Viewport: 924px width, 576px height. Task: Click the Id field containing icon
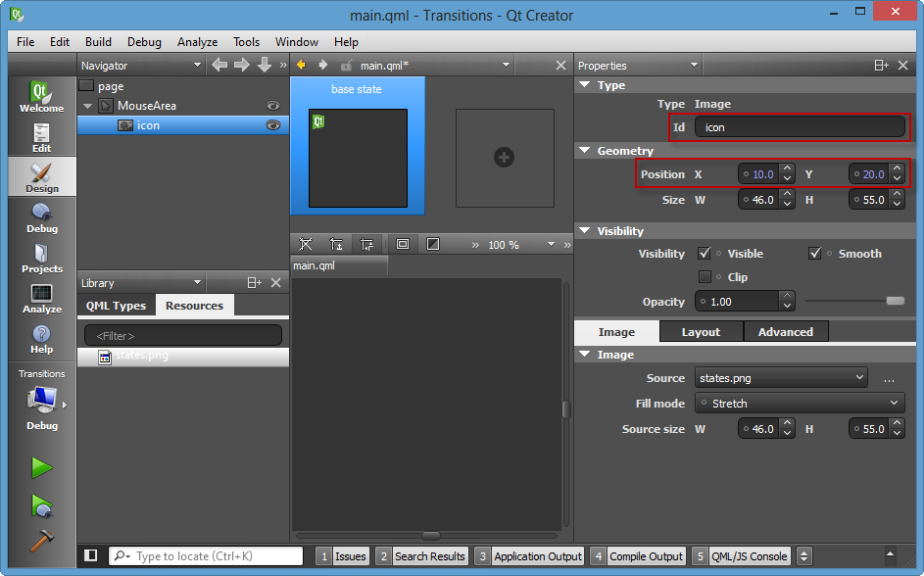(800, 127)
